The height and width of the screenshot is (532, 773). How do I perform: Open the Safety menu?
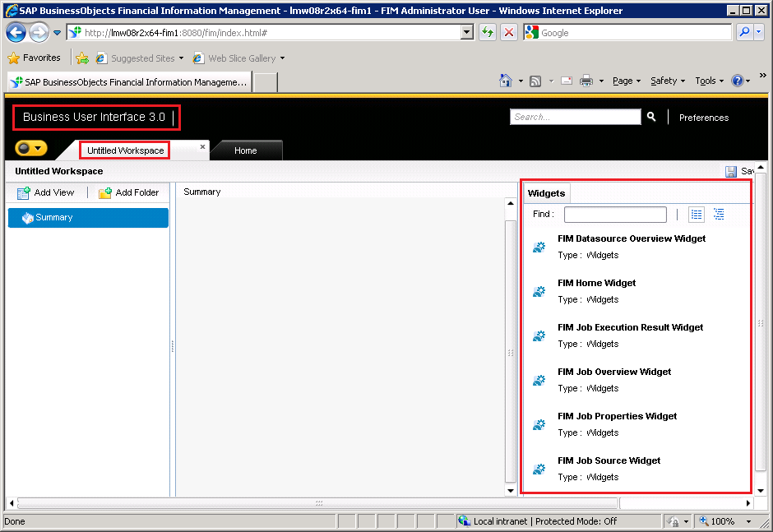pyautogui.click(x=668, y=81)
